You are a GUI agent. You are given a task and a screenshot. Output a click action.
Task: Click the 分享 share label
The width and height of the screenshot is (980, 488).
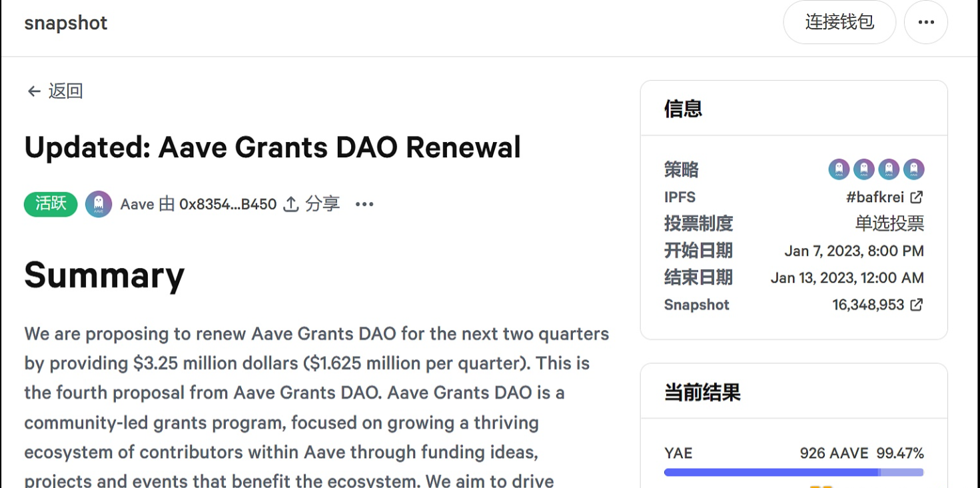pyautogui.click(x=322, y=204)
